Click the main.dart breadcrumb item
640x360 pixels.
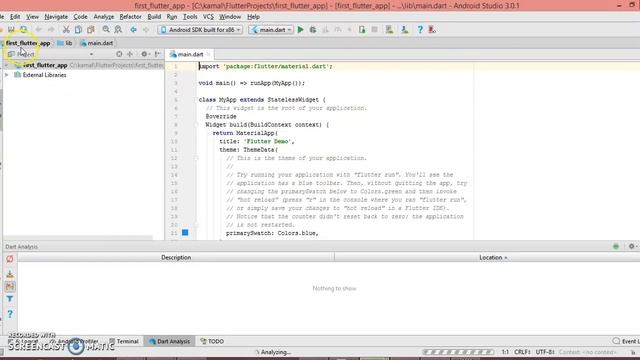coord(97,43)
